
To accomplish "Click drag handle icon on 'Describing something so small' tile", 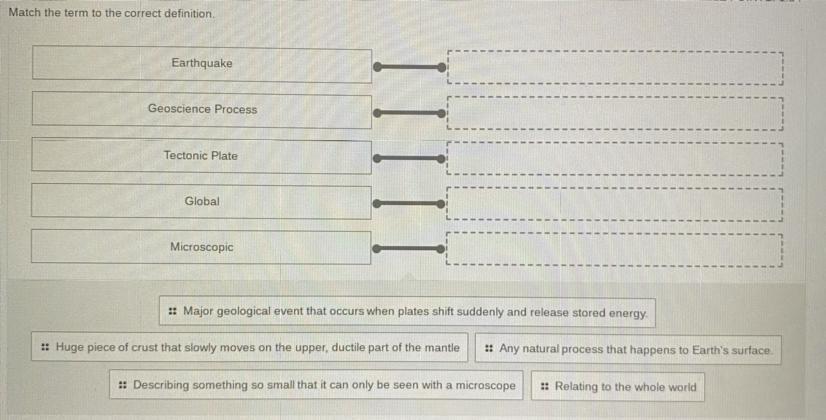I will (x=122, y=385).
